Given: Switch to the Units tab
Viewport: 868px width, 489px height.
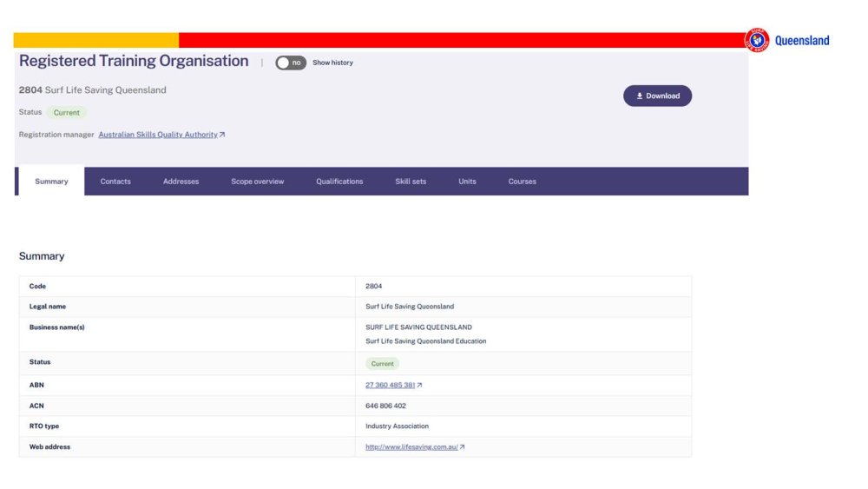Looking at the screenshot, I should click(467, 181).
